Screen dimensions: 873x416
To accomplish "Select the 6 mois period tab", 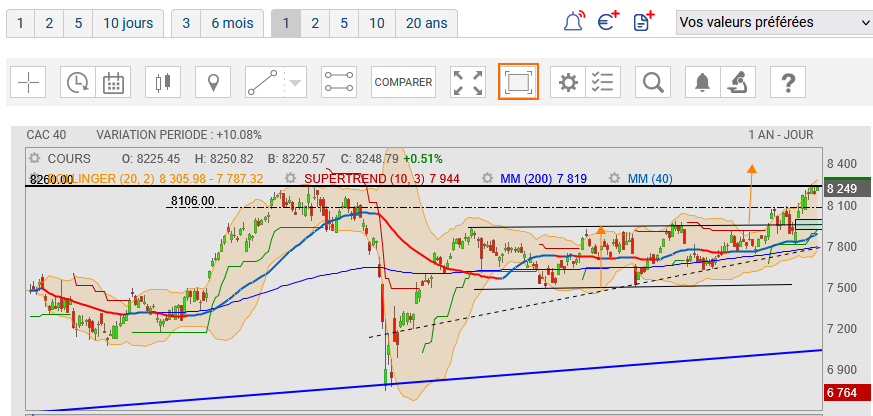I will tap(232, 23).
